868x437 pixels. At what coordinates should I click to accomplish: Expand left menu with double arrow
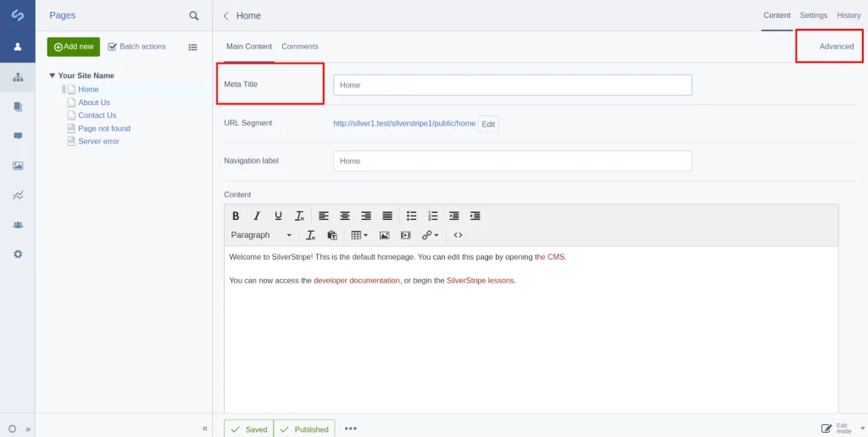point(28,429)
